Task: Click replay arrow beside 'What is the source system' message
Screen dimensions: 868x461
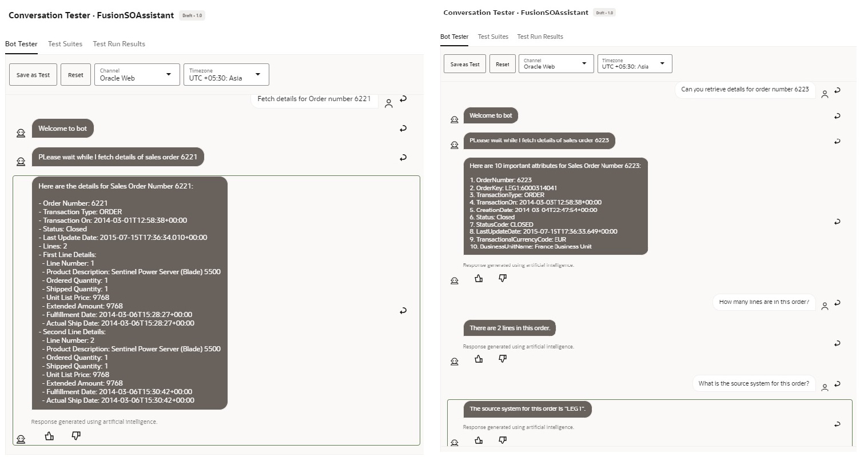Action: tap(837, 384)
